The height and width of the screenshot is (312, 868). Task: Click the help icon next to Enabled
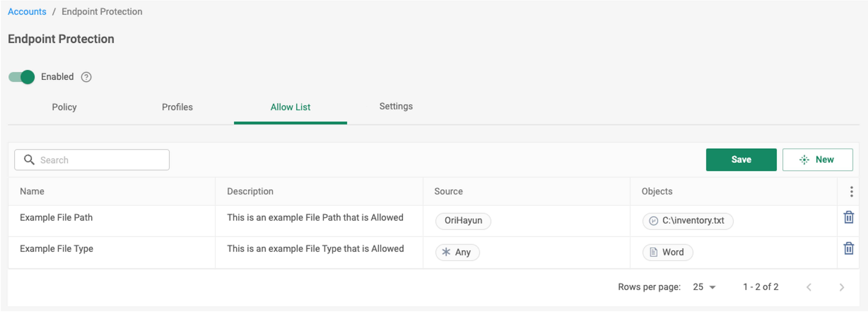86,77
